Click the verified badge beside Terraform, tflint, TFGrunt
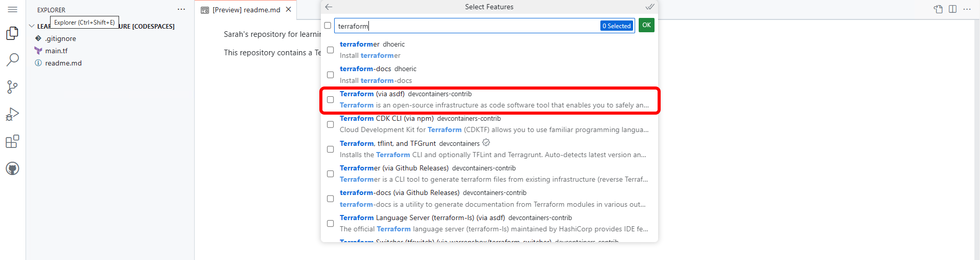 click(x=486, y=142)
